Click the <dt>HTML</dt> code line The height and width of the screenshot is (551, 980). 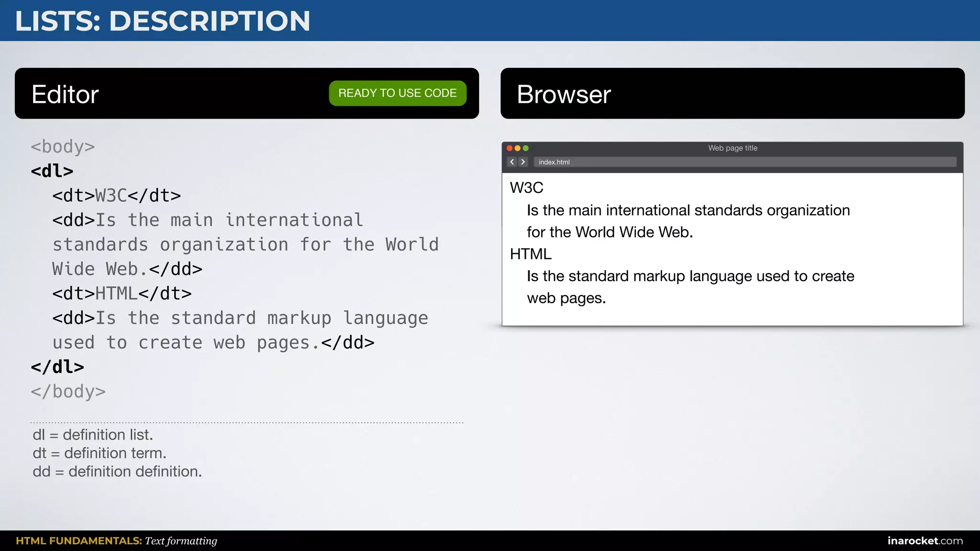coord(122,294)
